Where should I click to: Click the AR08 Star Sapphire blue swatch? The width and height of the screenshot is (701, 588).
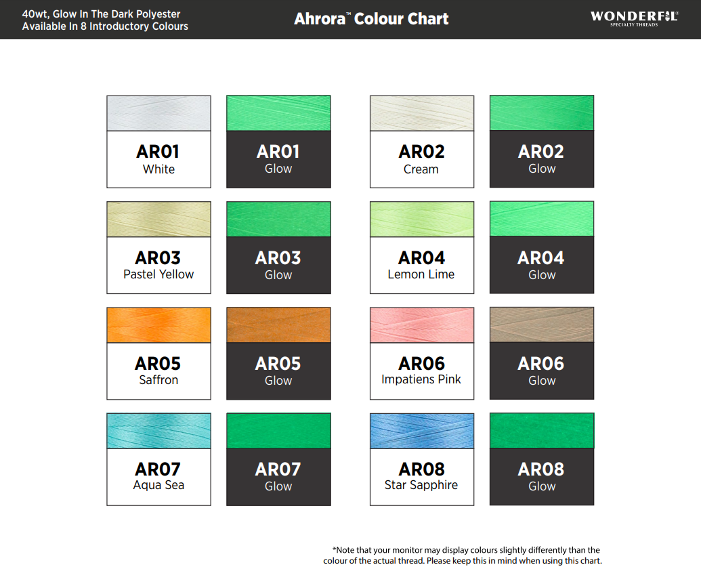tap(421, 431)
